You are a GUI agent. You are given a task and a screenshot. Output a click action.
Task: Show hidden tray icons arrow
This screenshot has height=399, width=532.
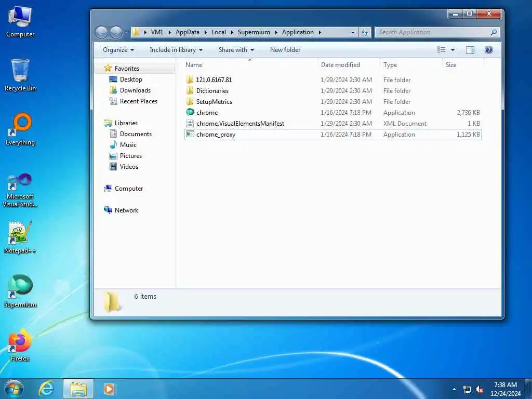[454, 390]
